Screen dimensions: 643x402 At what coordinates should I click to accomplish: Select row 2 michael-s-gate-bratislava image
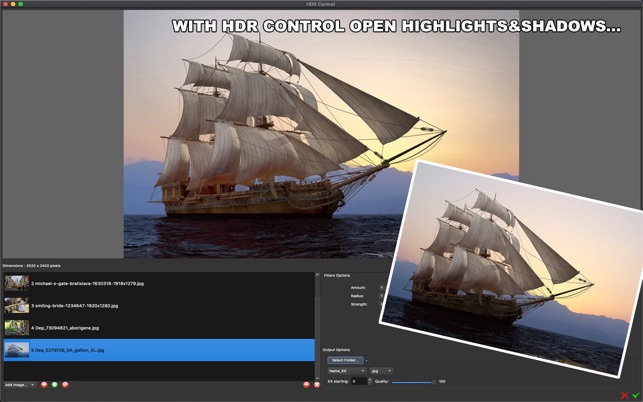click(159, 283)
